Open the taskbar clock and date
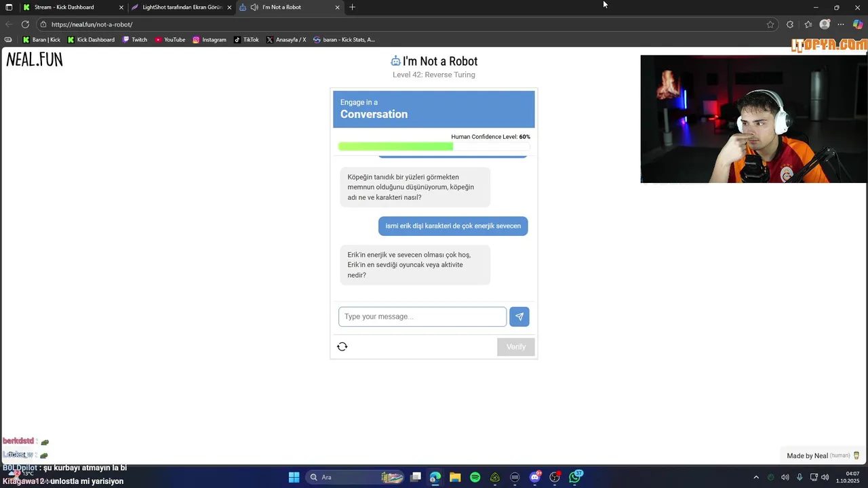This screenshot has height=488, width=868. [848, 477]
